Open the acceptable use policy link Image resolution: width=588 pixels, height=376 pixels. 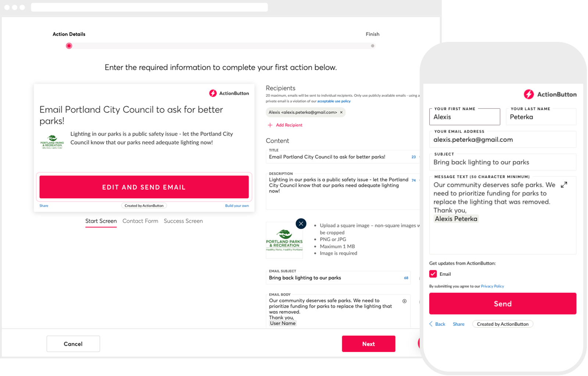334,101
